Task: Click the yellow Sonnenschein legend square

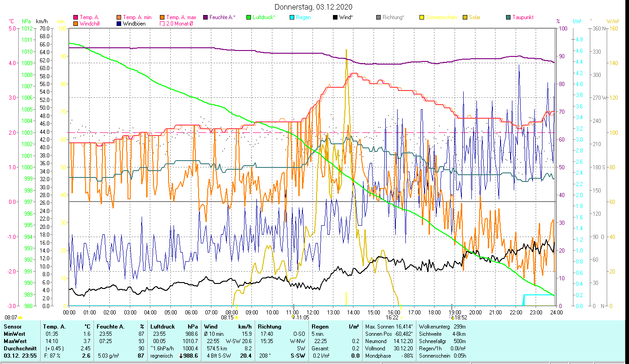Action: [422, 18]
